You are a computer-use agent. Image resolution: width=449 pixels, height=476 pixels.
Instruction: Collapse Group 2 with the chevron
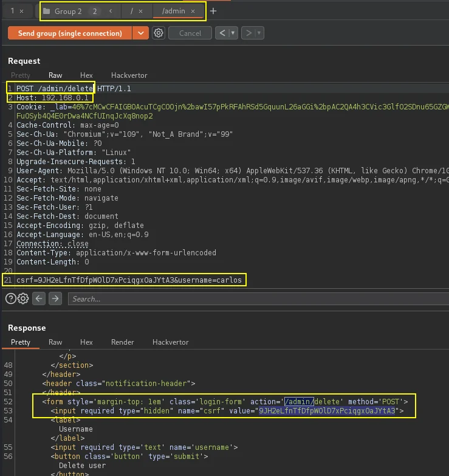coord(111,11)
